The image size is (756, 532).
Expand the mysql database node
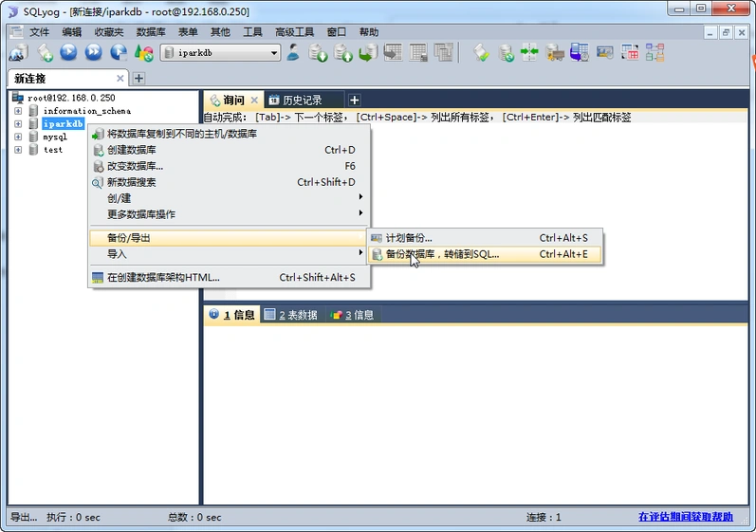[x=18, y=137]
